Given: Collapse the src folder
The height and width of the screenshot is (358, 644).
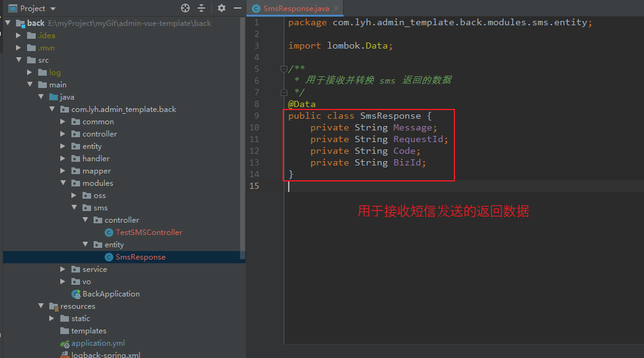Looking at the screenshot, I should click(19, 60).
